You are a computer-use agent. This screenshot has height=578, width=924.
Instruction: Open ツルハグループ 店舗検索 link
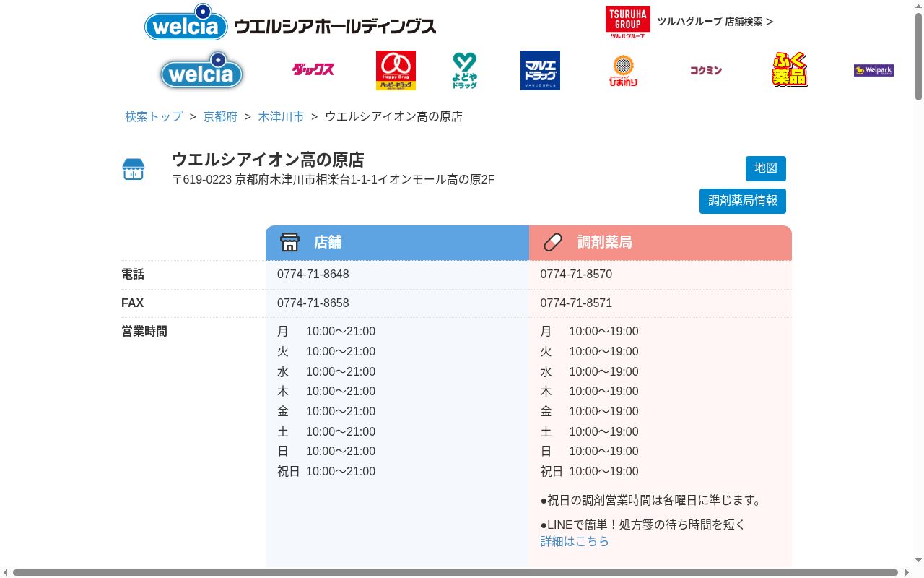[715, 22]
